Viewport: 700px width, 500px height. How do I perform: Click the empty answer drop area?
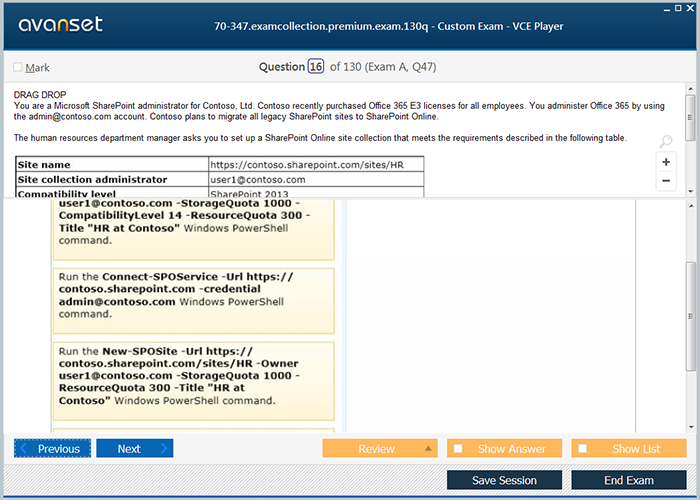491,316
